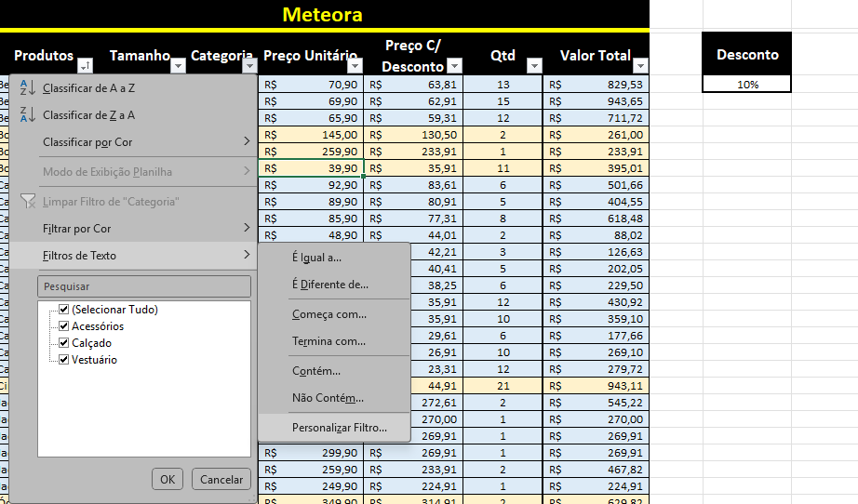Select the É Diferente de... filter
Screen dimensions: 858x504
[x=334, y=285]
